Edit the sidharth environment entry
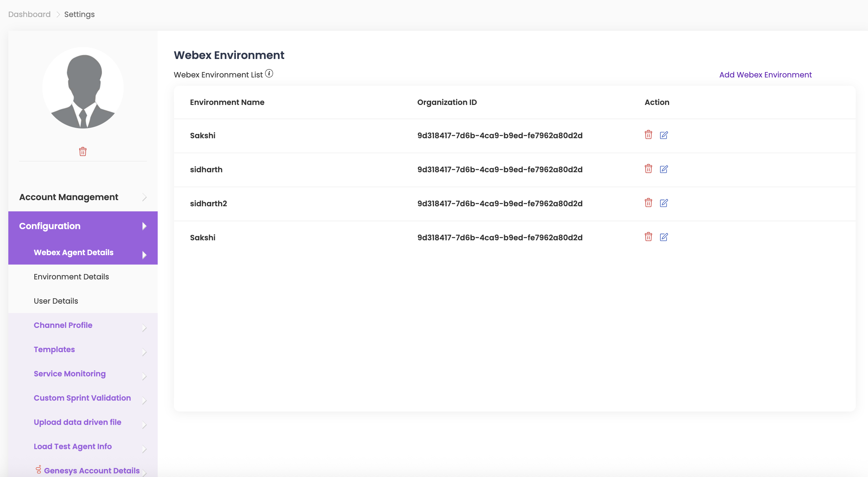The width and height of the screenshot is (868, 477). pyautogui.click(x=664, y=169)
